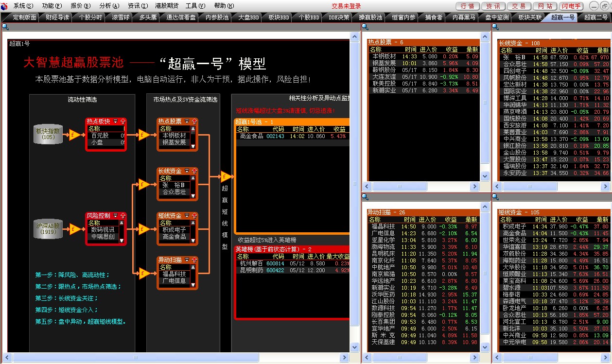The image size is (612, 364).
Task: Select 燕京啤酒 row in the 长线资金 list
Action: pyautogui.click(x=554, y=112)
